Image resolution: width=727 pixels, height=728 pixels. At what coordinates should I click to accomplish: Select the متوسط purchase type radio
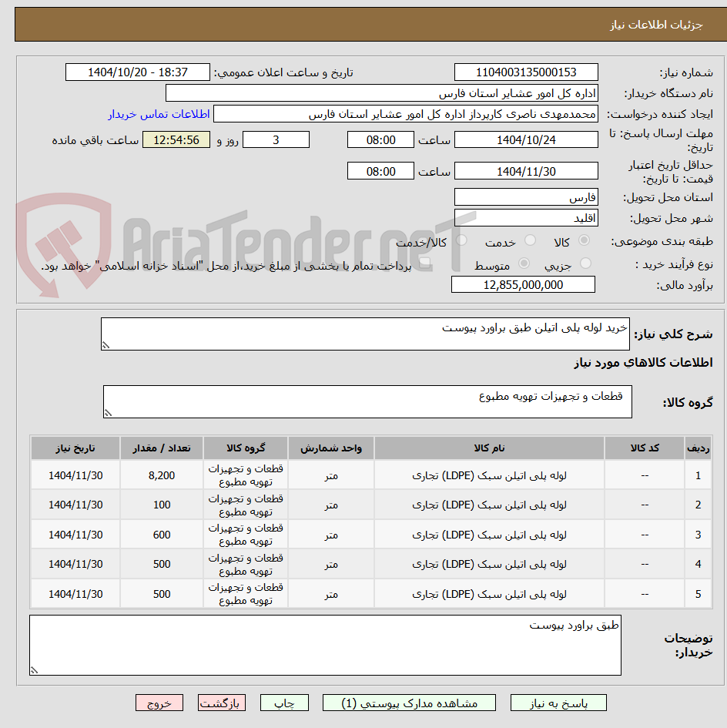pyautogui.click(x=524, y=263)
